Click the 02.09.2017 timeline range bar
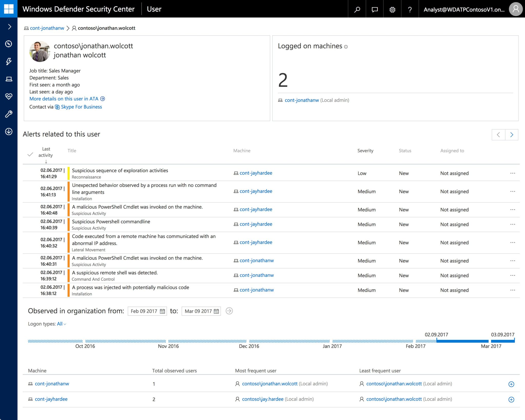The image size is (525, 420). point(462,341)
